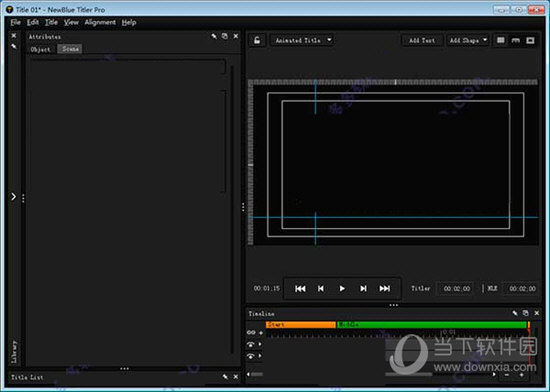The width and height of the screenshot is (550, 392).
Task: Click the current timecode 00:01:15
Action: (x=267, y=288)
